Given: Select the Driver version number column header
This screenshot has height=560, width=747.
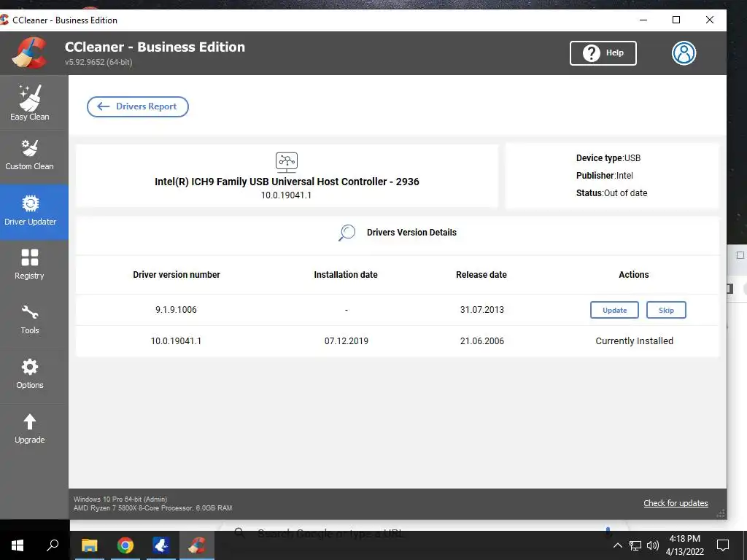Looking at the screenshot, I should click(177, 275).
